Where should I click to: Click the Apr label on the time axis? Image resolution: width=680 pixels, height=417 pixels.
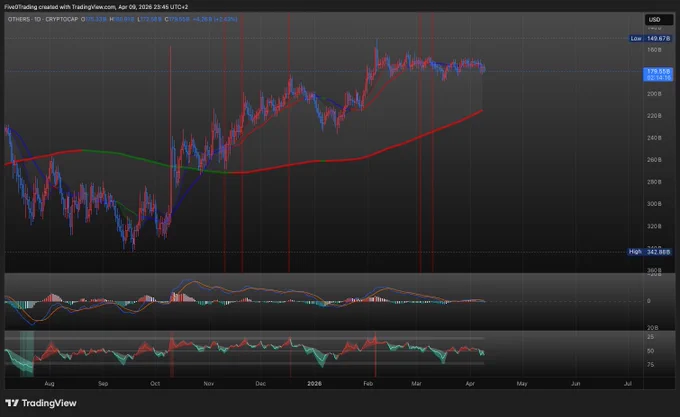[x=470, y=384]
